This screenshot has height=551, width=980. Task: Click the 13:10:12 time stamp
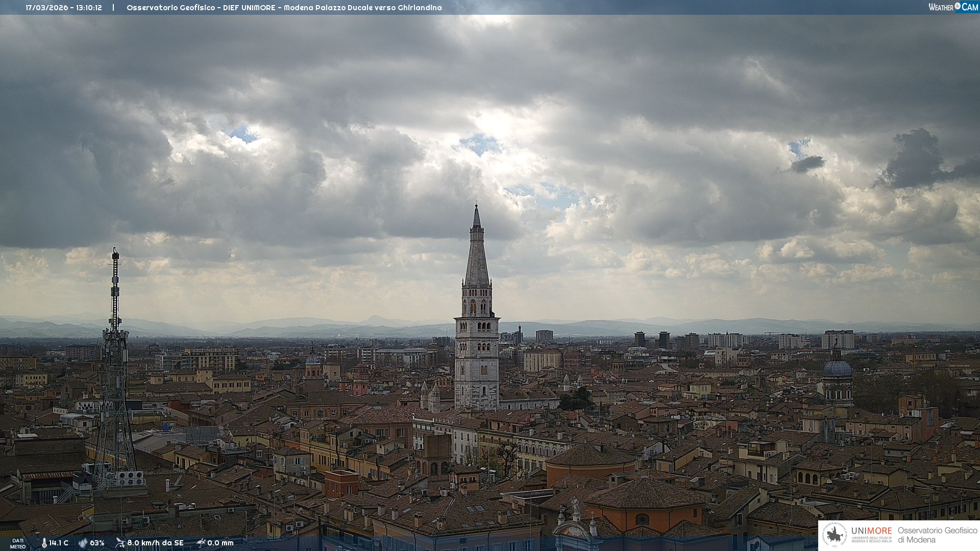[x=89, y=8]
